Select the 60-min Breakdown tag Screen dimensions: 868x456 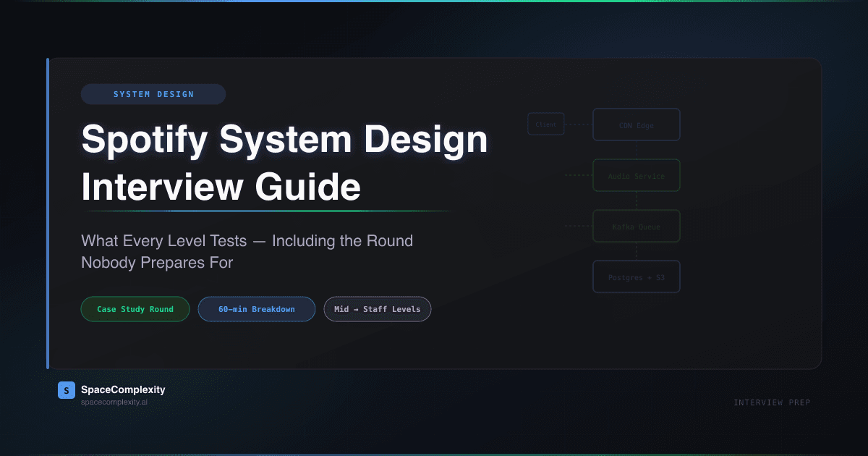pos(257,309)
